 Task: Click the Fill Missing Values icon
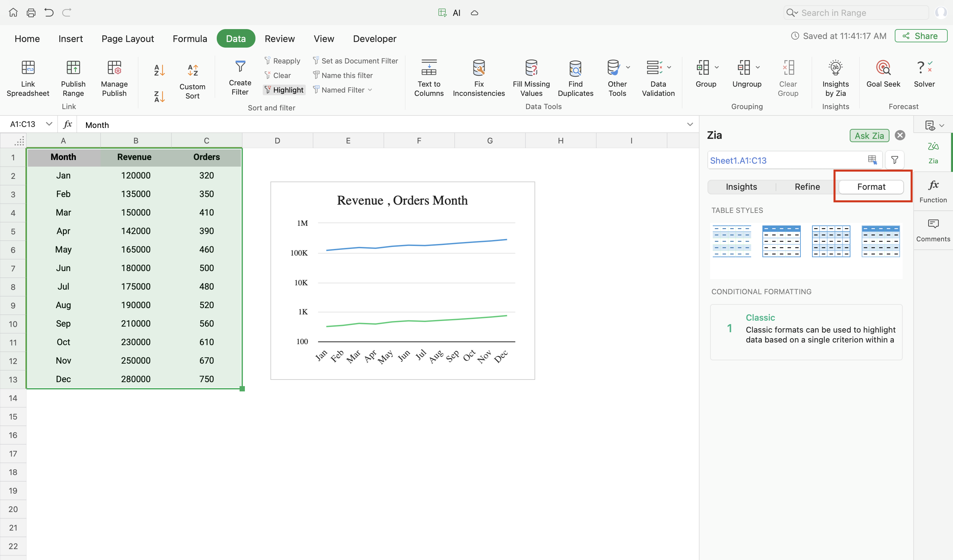(x=531, y=68)
